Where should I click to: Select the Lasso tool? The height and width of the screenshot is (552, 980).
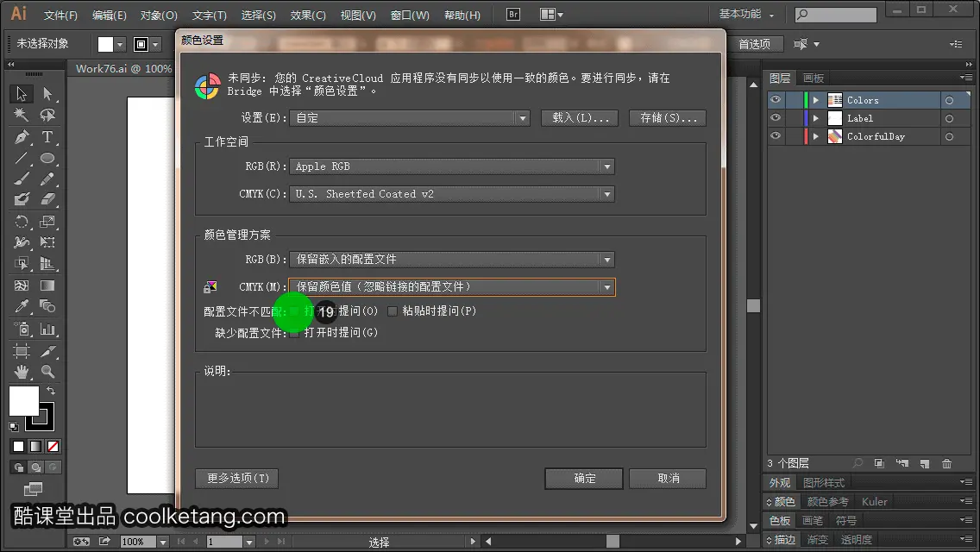pos(47,115)
